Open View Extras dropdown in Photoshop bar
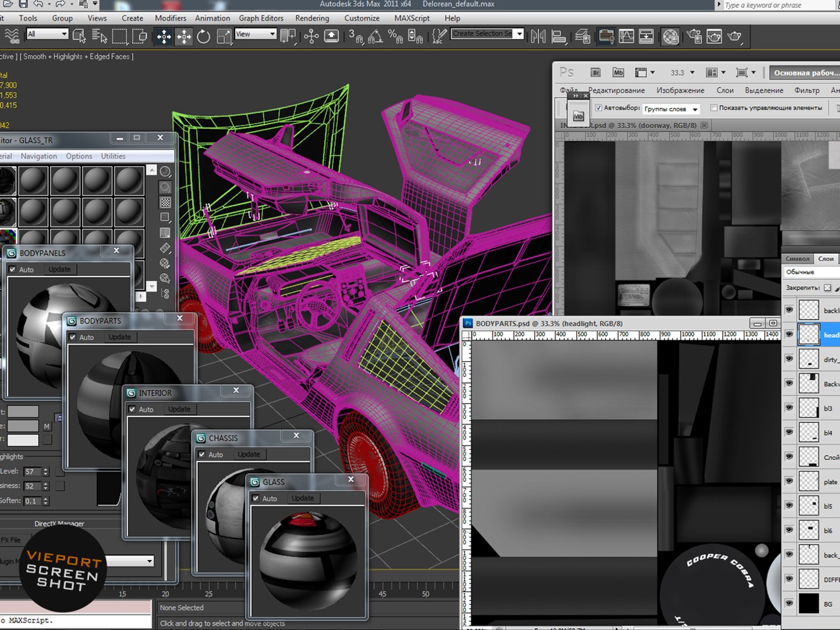840x630 pixels. (645, 73)
